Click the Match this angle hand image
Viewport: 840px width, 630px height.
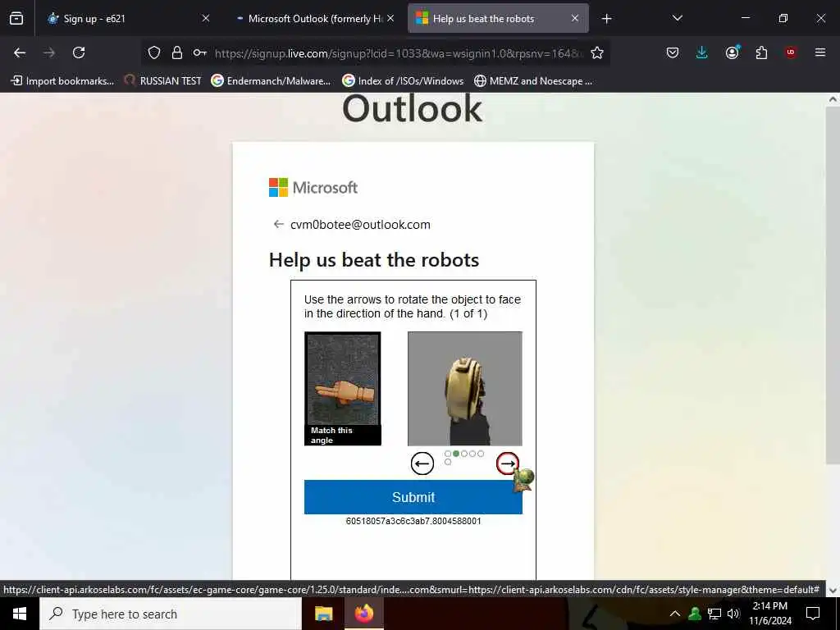[343, 388]
